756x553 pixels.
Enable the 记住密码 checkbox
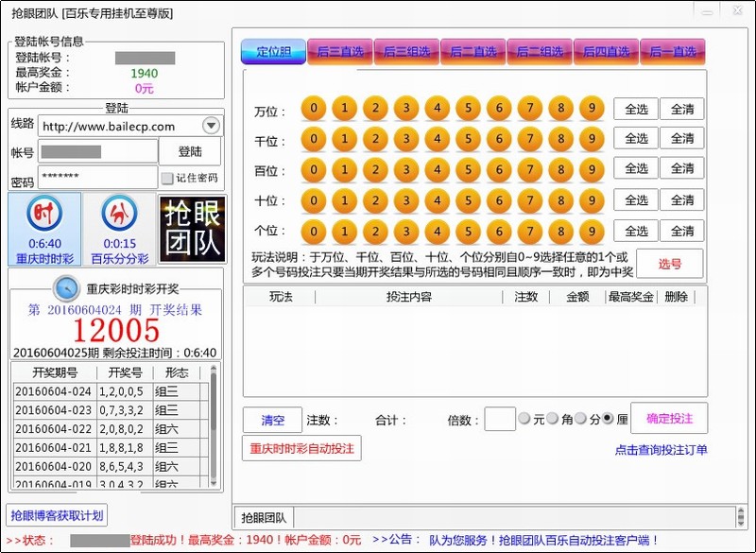coord(167,178)
